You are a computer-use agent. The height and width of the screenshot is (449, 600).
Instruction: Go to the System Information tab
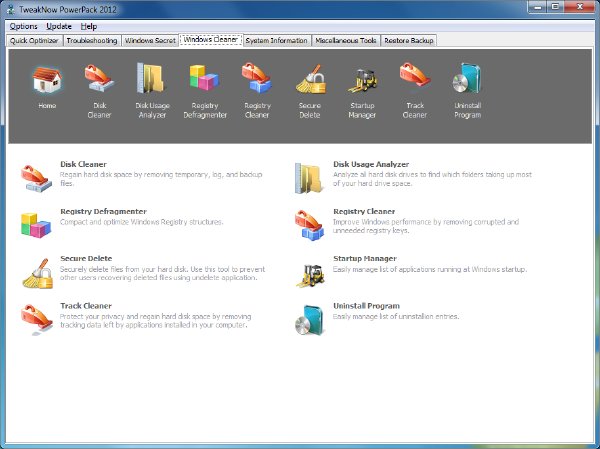276,41
